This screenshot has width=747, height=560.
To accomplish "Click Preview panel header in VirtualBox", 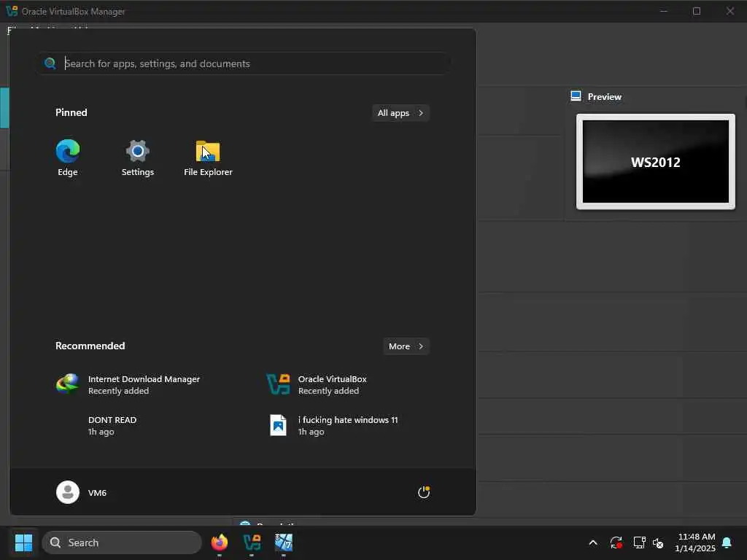I will pos(597,97).
